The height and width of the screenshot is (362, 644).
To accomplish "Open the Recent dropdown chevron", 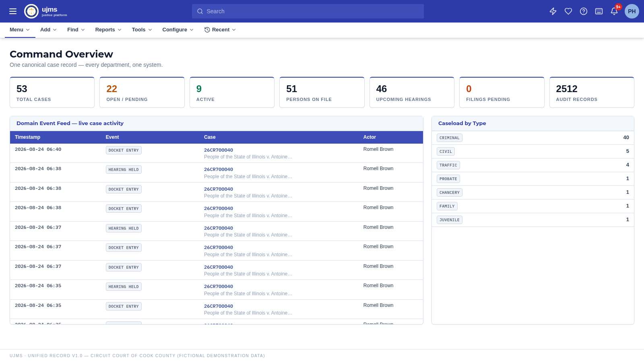I will (x=234, y=30).
